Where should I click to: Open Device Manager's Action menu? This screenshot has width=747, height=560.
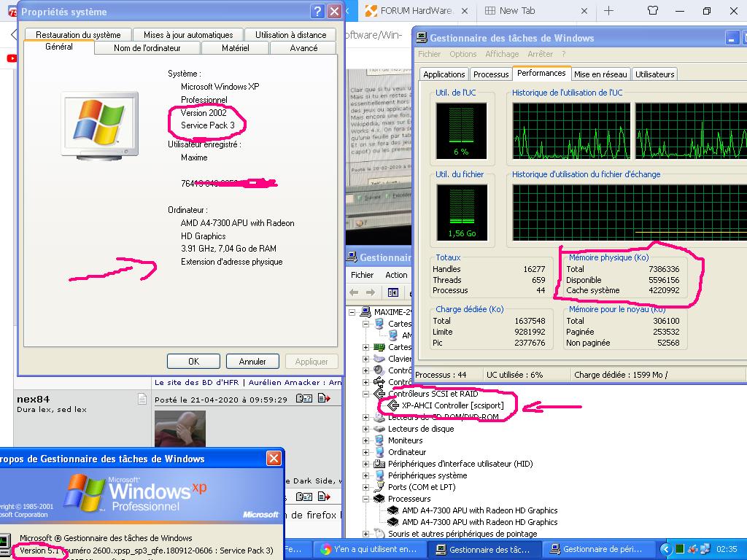396,275
